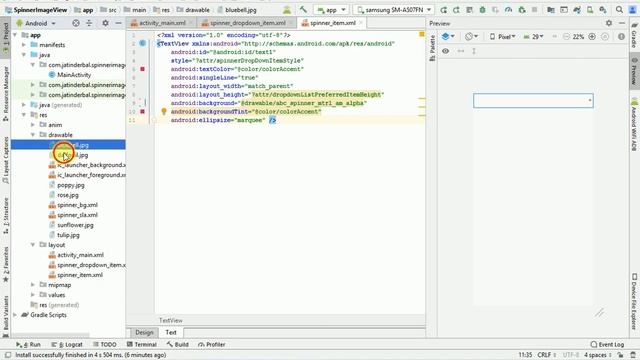Click the red color swatch on line 10
The width and height of the screenshot is (640, 360).
(142, 111)
